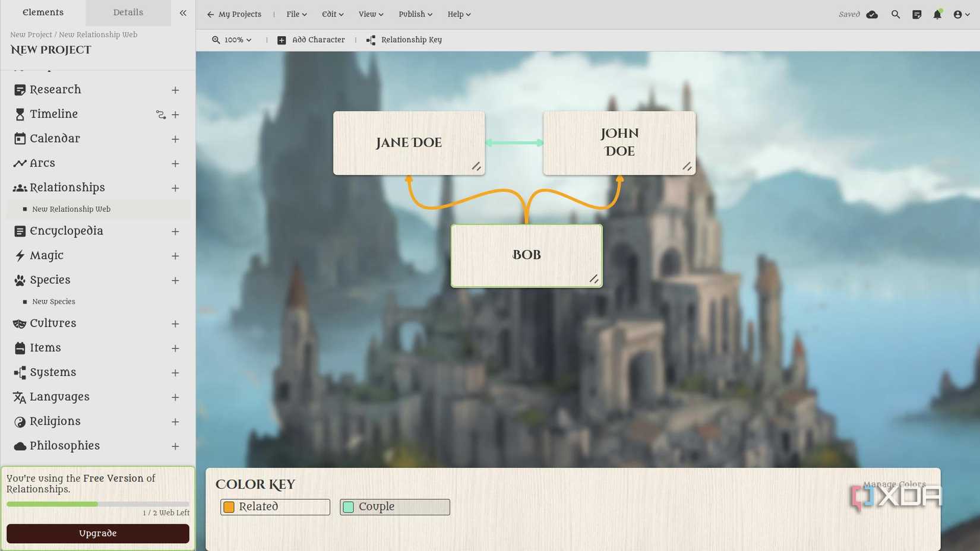
Task: Expand the Publish menu
Action: tap(415, 14)
